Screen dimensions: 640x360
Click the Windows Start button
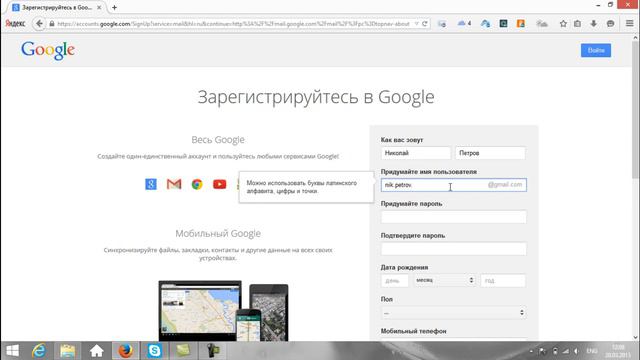click(12, 351)
